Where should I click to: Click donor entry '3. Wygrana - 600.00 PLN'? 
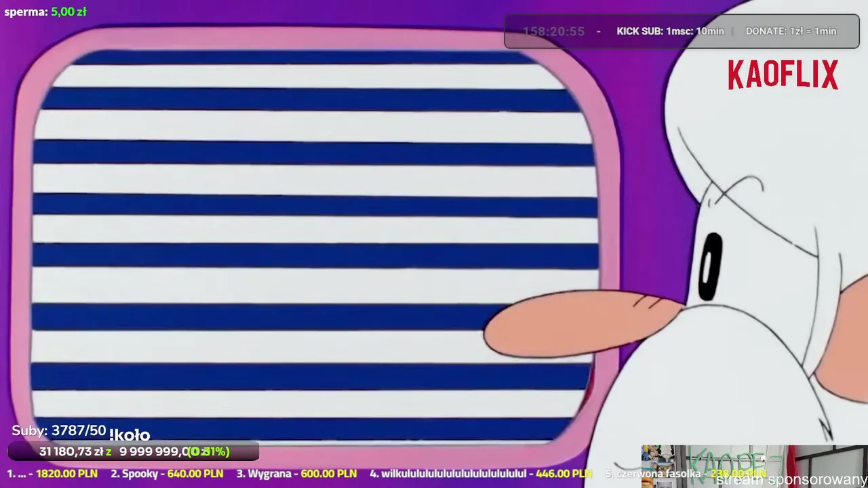[296, 474]
